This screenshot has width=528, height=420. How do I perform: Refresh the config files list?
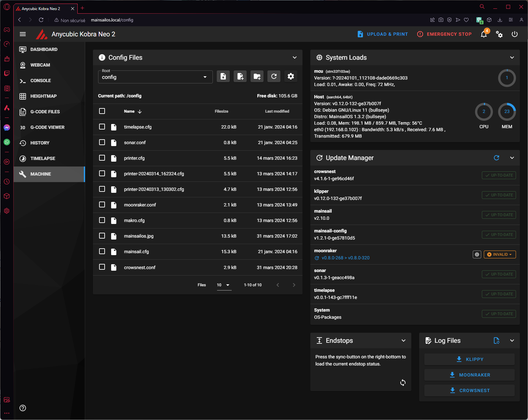click(274, 76)
